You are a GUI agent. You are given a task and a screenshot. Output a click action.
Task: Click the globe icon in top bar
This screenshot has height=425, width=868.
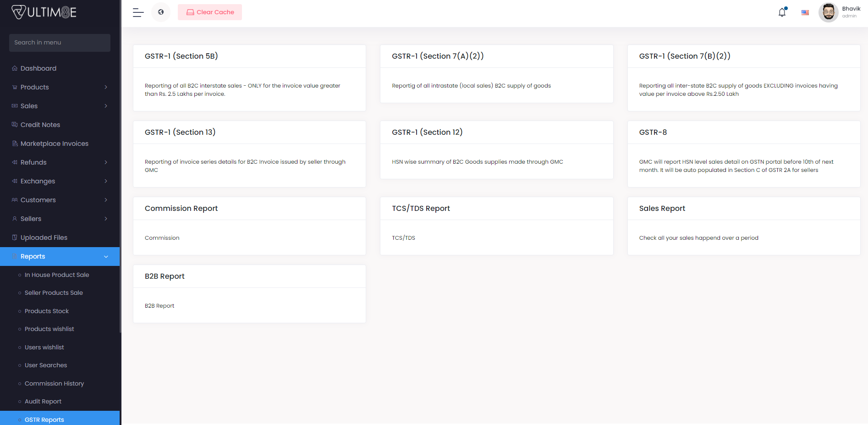tap(161, 12)
